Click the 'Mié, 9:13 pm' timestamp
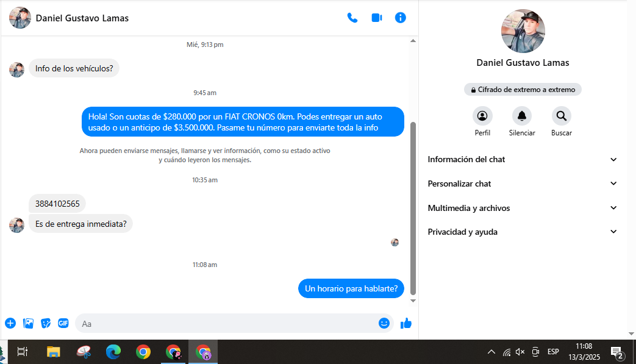 coord(205,45)
